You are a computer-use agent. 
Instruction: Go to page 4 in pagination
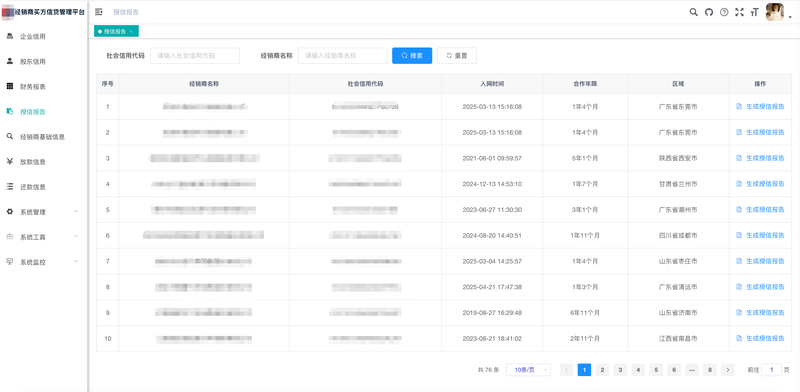(638, 370)
